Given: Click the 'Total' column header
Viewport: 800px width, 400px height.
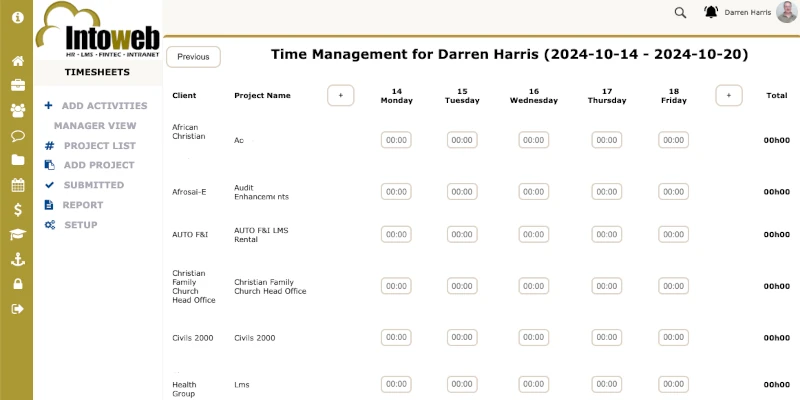Looking at the screenshot, I should [777, 95].
